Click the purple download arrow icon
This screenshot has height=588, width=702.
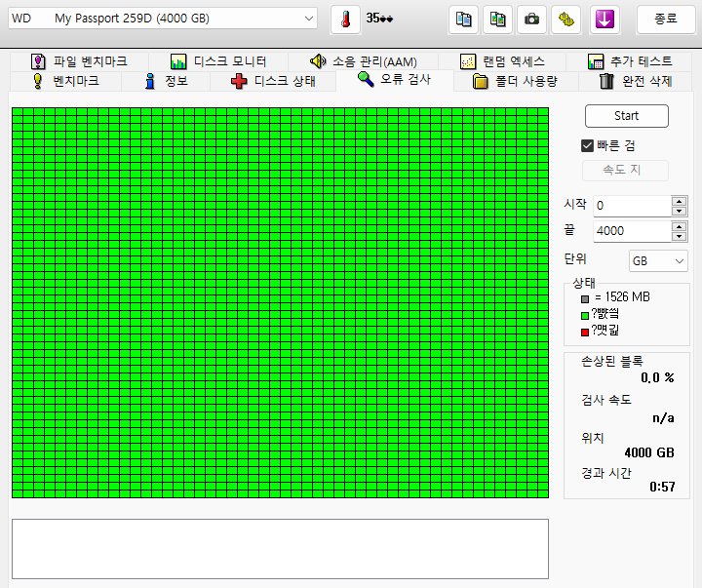[x=604, y=20]
